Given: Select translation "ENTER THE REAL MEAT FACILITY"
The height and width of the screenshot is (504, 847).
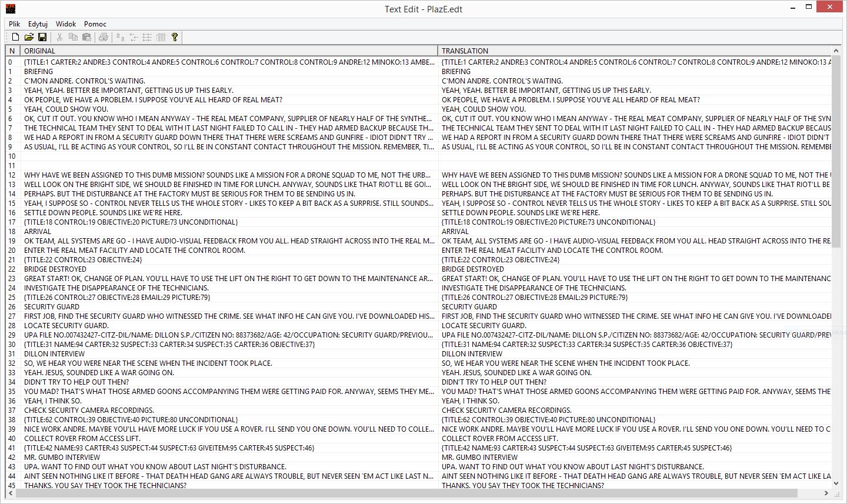Looking at the screenshot, I should (552, 251).
